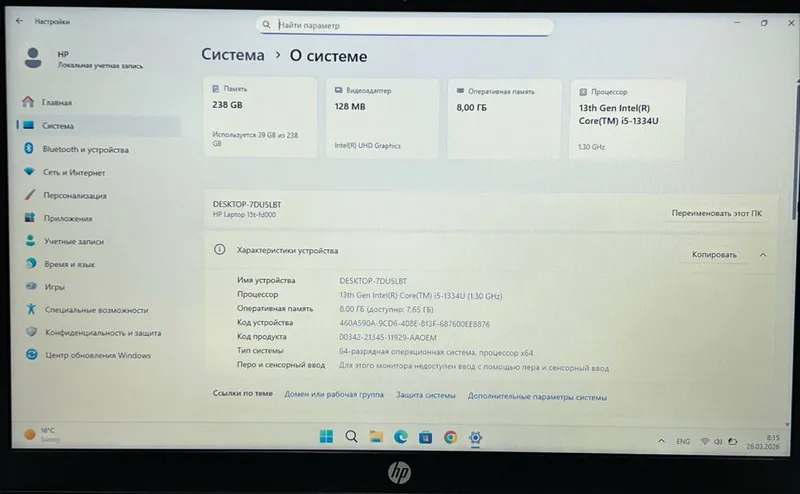The width and height of the screenshot is (800, 494).
Task: Click the Wi-Fi diamond icon for Сеть
Action: pos(29,171)
